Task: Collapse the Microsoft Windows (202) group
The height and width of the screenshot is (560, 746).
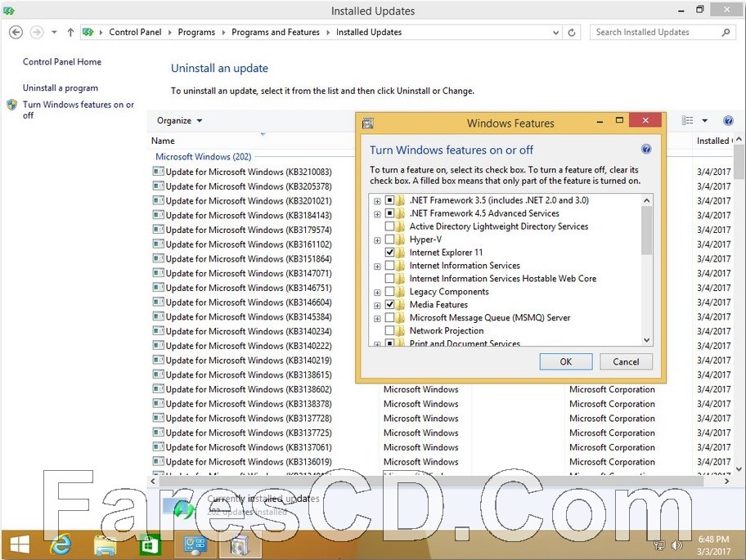Action: (x=203, y=156)
